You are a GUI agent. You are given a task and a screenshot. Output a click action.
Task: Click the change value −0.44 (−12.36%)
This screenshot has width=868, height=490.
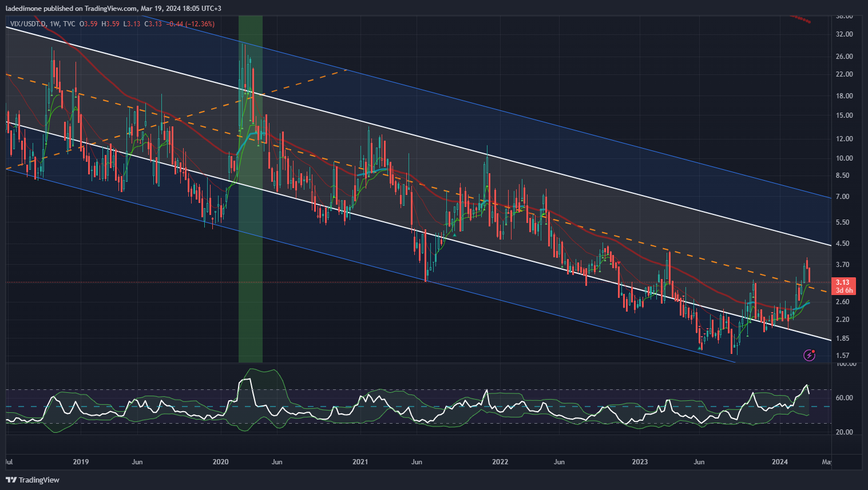190,24
